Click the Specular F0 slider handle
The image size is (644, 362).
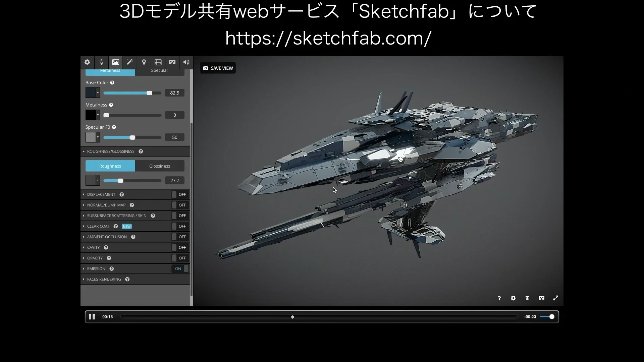click(132, 137)
